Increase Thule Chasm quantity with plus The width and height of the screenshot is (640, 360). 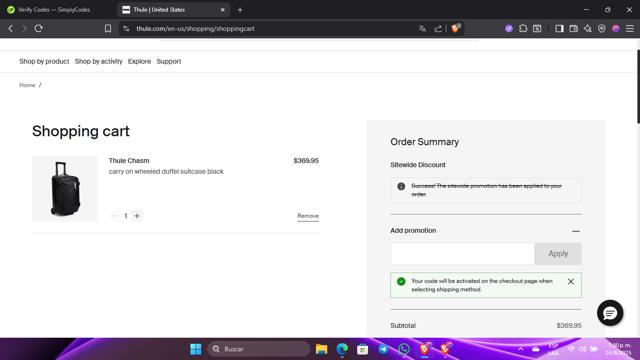[137, 216]
